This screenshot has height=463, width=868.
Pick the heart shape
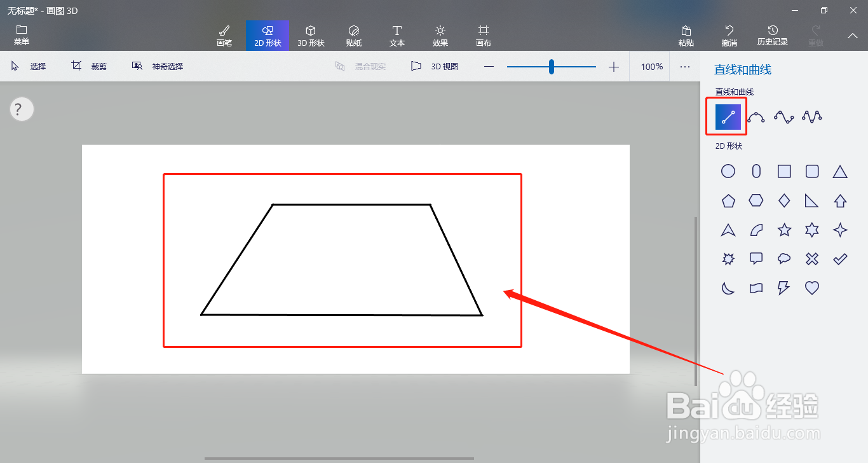(812, 288)
